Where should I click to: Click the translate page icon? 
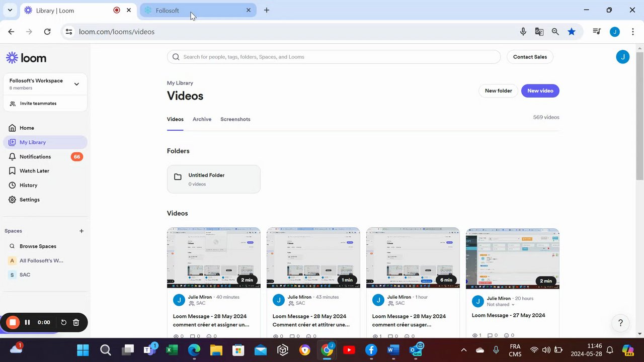tap(539, 32)
